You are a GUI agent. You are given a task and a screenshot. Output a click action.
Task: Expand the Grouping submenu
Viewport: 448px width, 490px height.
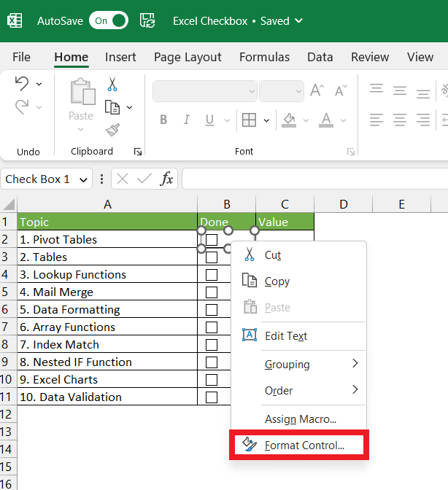[298, 364]
